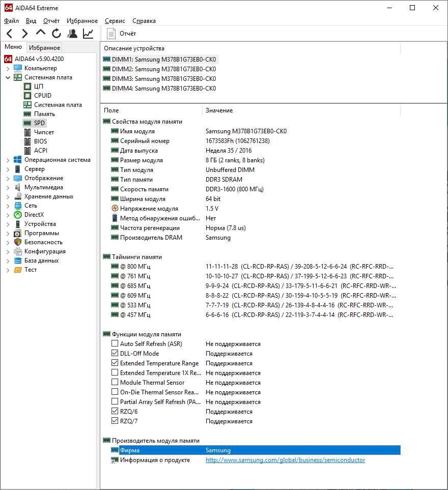Click the Конфигурация gear icon
Viewport: 448px width, 490px height.
(18, 251)
